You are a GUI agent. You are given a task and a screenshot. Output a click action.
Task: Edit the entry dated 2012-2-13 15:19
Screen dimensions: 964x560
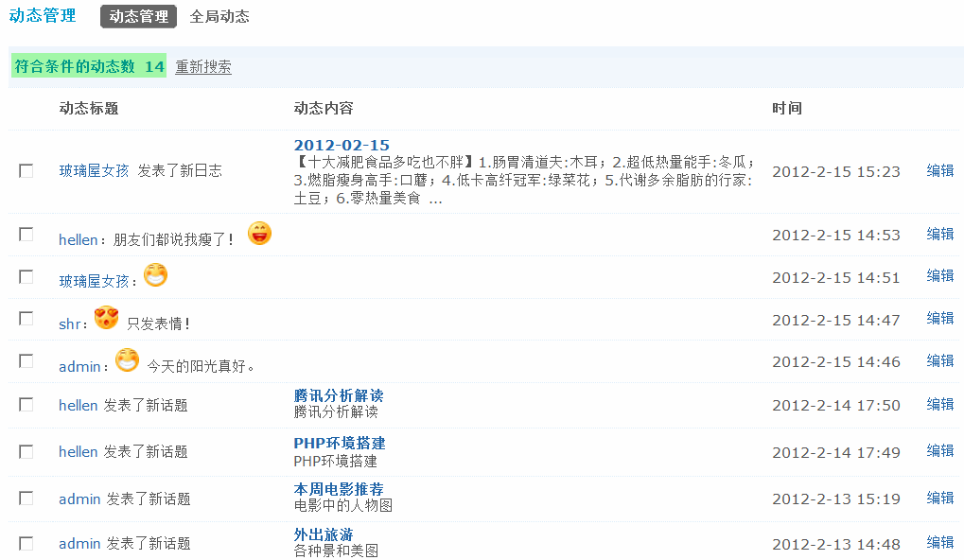940,498
